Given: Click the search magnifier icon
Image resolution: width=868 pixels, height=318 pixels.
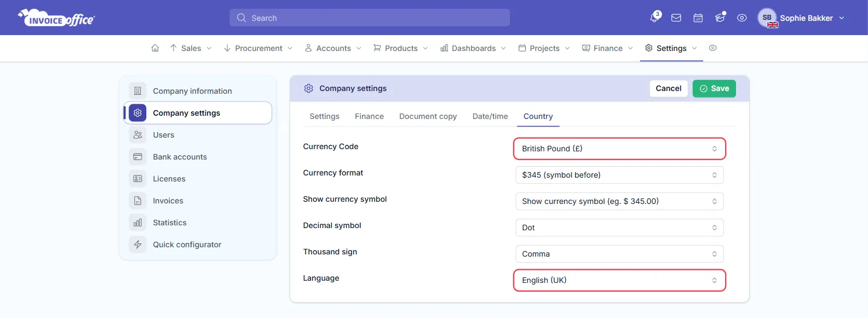Looking at the screenshot, I should pos(242,18).
